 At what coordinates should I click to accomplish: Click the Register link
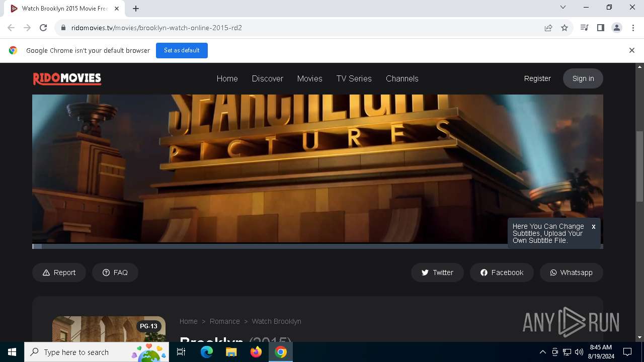pyautogui.click(x=537, y=78)
